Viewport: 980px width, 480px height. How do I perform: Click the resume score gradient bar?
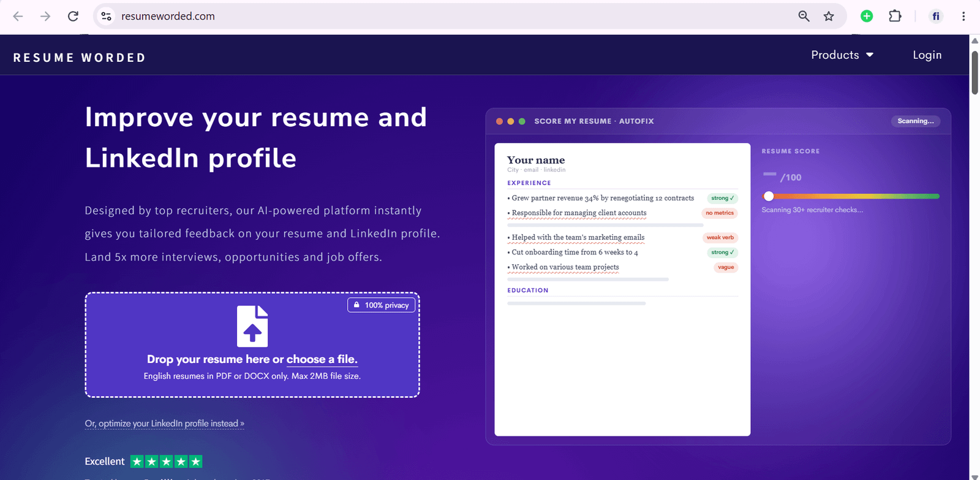tap(851, 196)
